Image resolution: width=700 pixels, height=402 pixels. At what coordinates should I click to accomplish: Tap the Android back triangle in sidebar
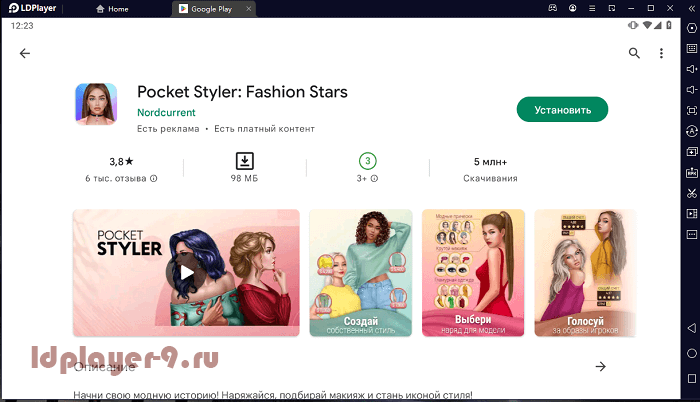(692, 328)
